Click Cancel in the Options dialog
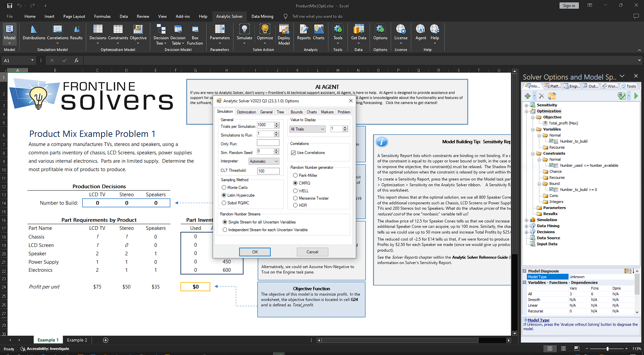 [312, 252]
